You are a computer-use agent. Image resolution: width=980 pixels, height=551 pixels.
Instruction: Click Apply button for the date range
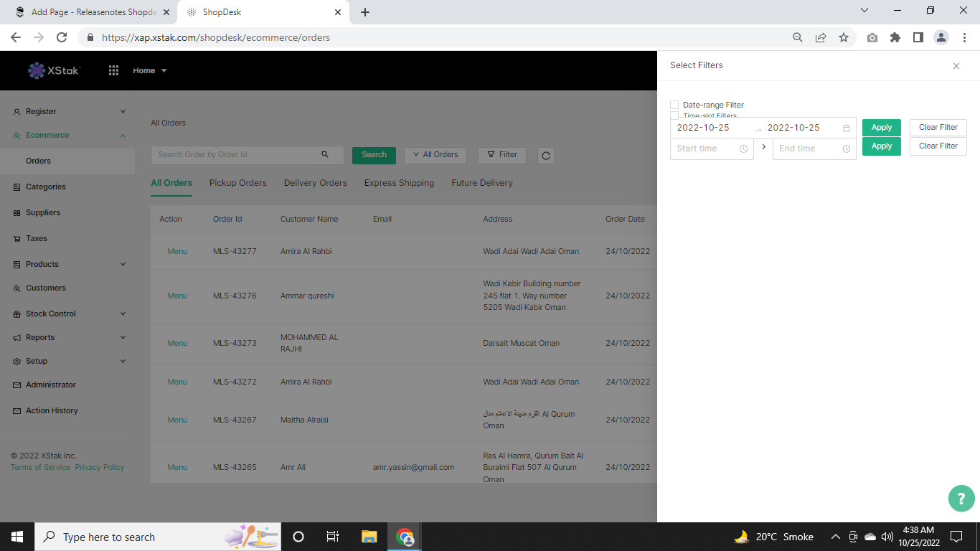pyautogui.click(x=881, y=128)
